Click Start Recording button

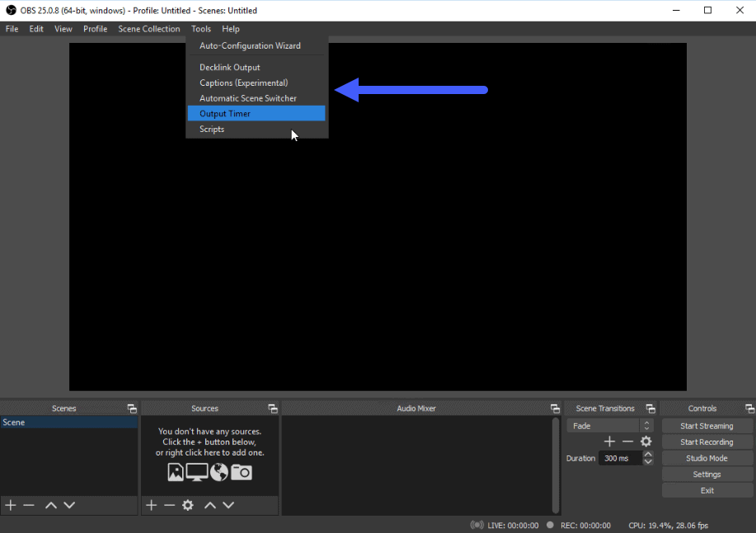point(707,442)
